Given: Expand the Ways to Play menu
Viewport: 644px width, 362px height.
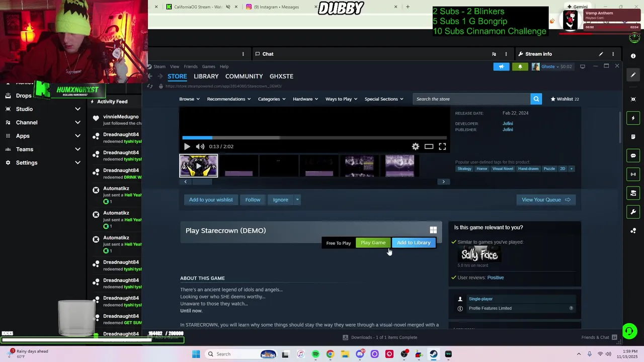Looking at the screenshot, I should coord(341,99).
